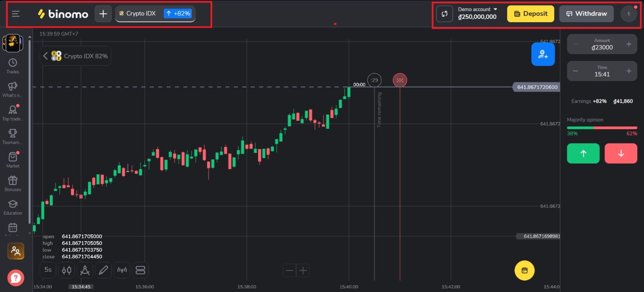Toggle the signals broadcast icon
Screen dimensions: 644x292
[122, 270]
